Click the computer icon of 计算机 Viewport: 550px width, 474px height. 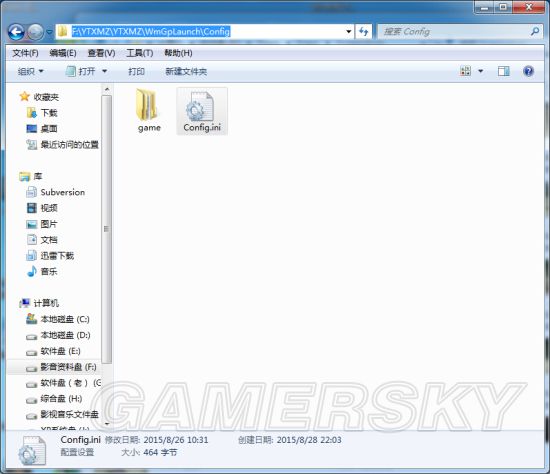click(25, 303)
